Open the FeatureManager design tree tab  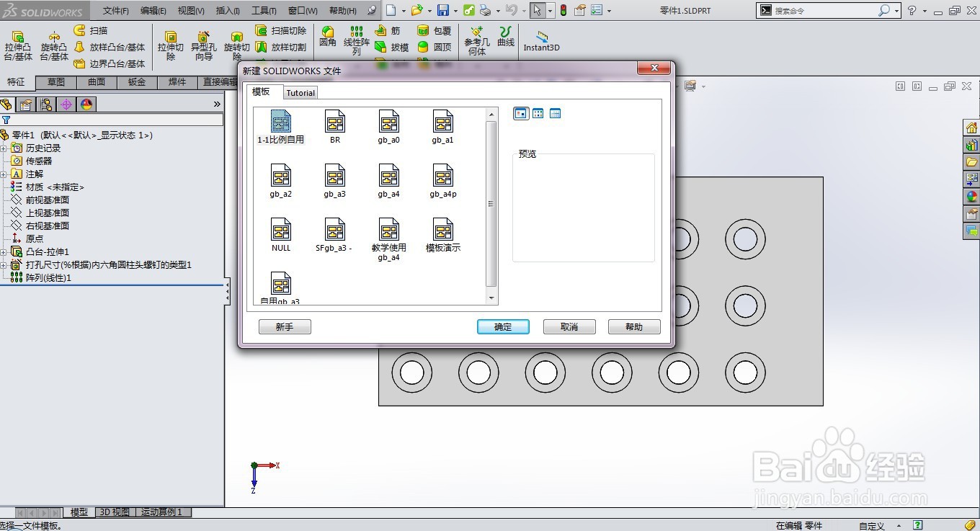click(7, 104)
